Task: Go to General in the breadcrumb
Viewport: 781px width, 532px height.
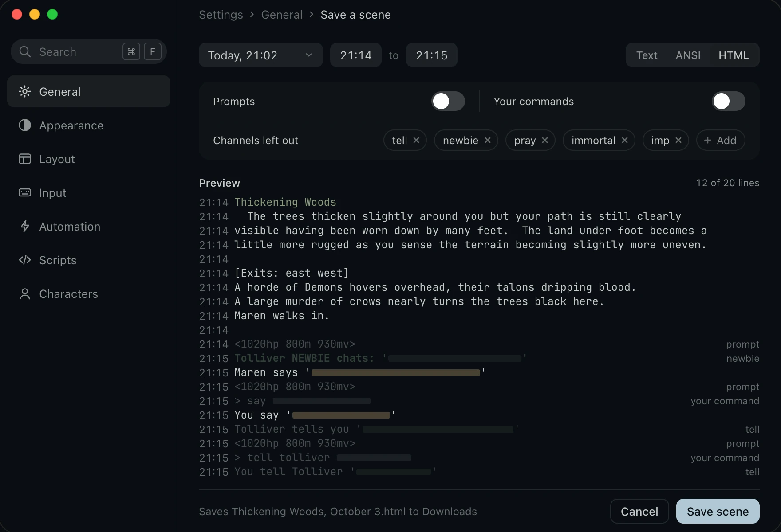Action: click(x=282, y=15)
